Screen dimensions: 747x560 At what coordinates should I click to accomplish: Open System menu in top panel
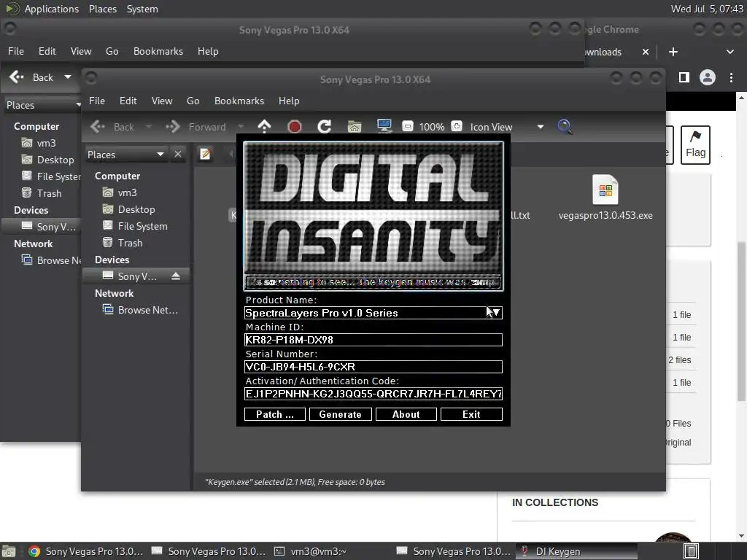(x=142, y=9)
